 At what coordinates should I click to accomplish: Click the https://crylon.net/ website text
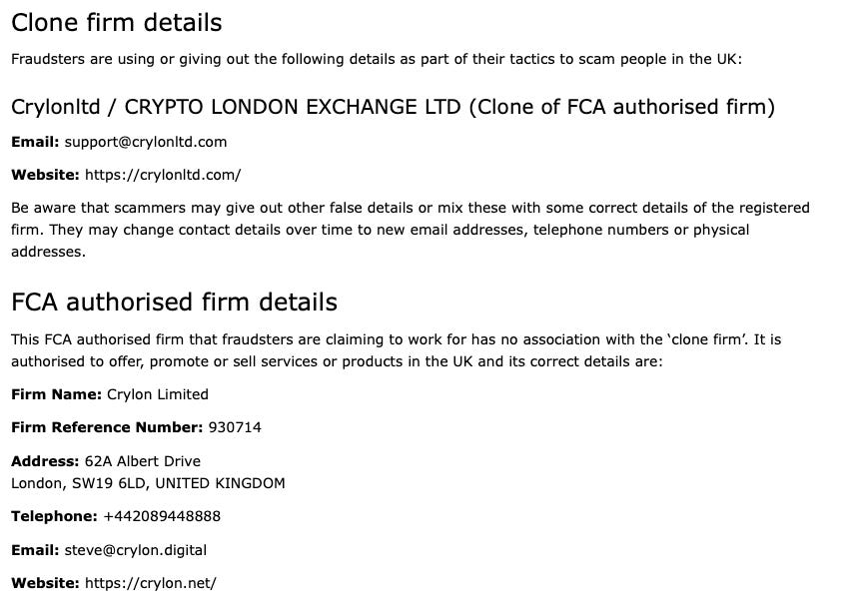[151, 583]
